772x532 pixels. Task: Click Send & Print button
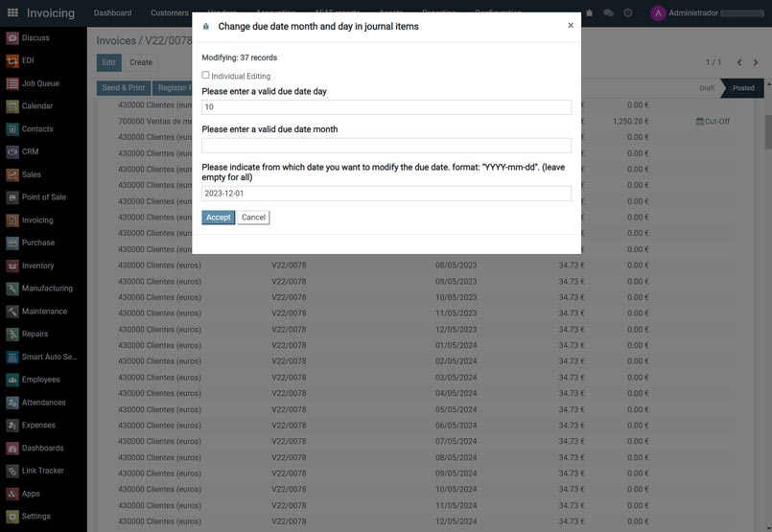124,87
